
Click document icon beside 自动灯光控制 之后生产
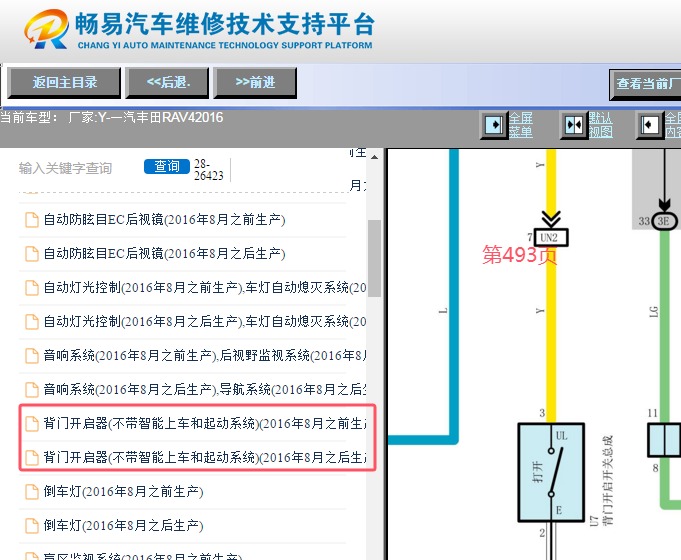pos(31,321)
